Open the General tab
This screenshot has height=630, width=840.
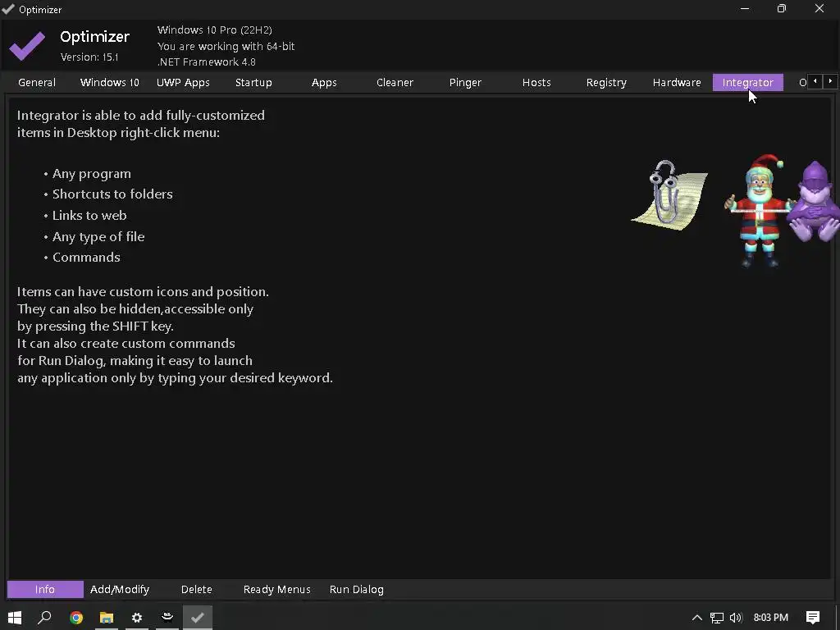click(37, 83)
